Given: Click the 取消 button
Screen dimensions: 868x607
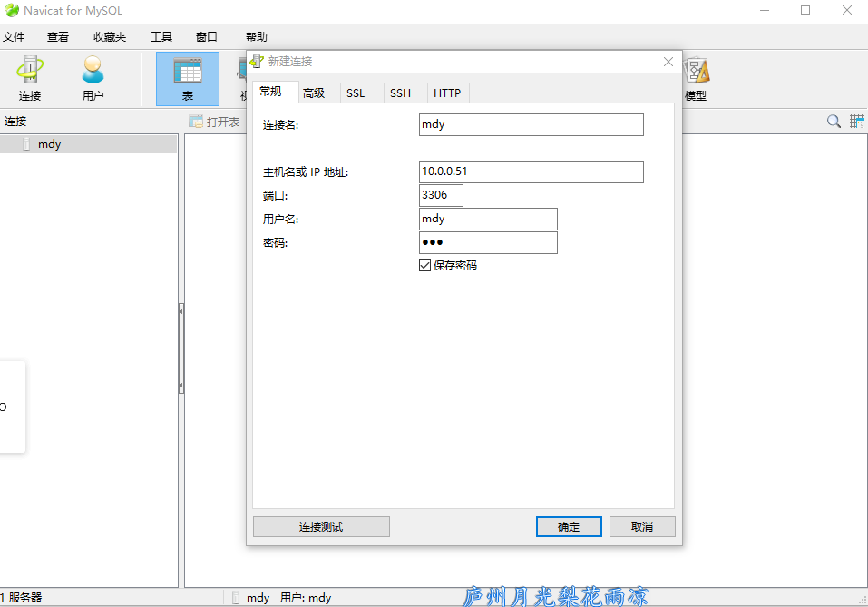Looking at the screenshot, I should pos(642,526).
